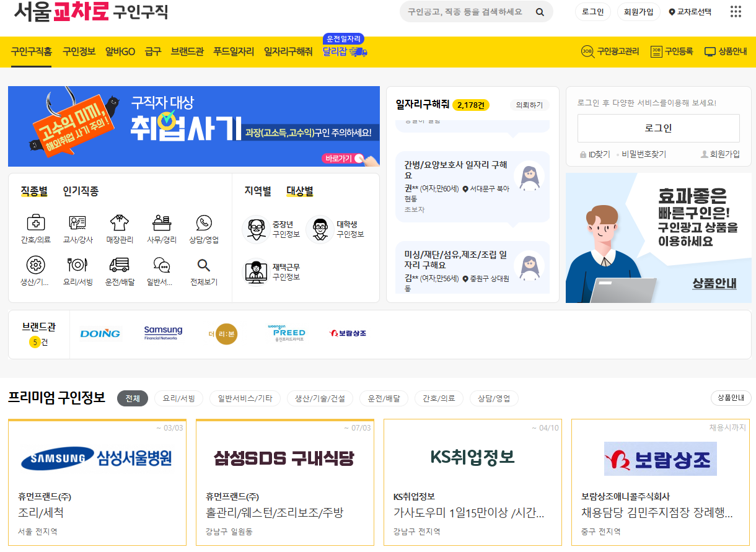Screen dimensions: 756x552
Task: Click 전체보기 magnifier icon
Action: click(203, 265)
